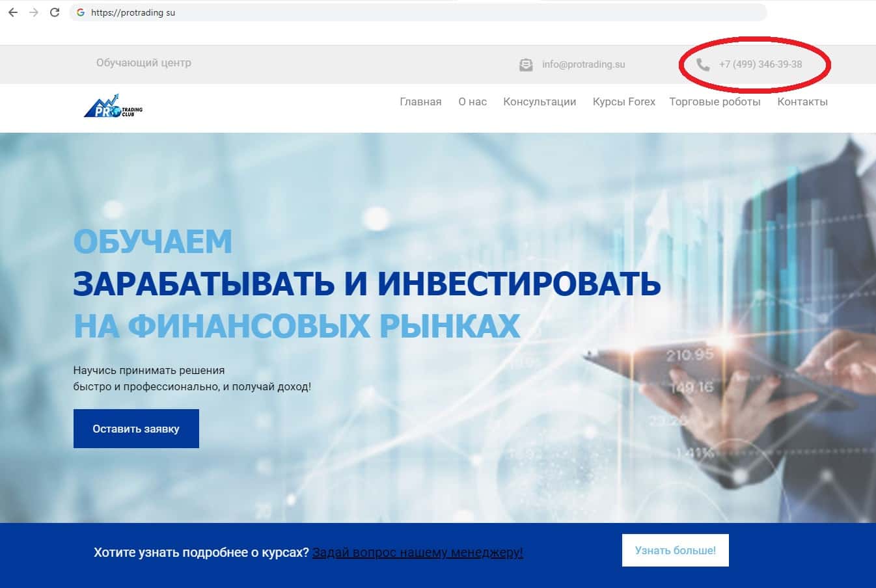876x588 pixels.
Task: Click the email envelope icon
Action: click(526, 64)
